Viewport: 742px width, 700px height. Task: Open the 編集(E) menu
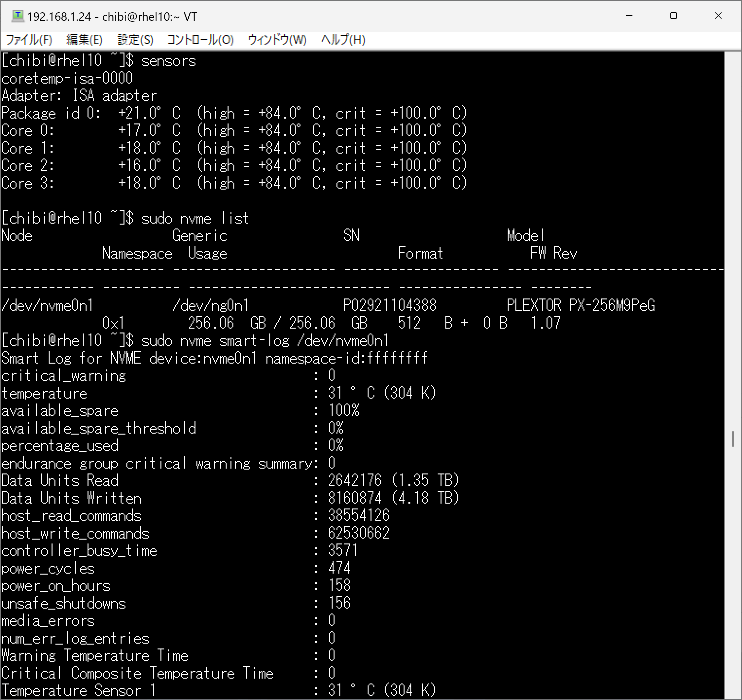[x=84, y=40]
